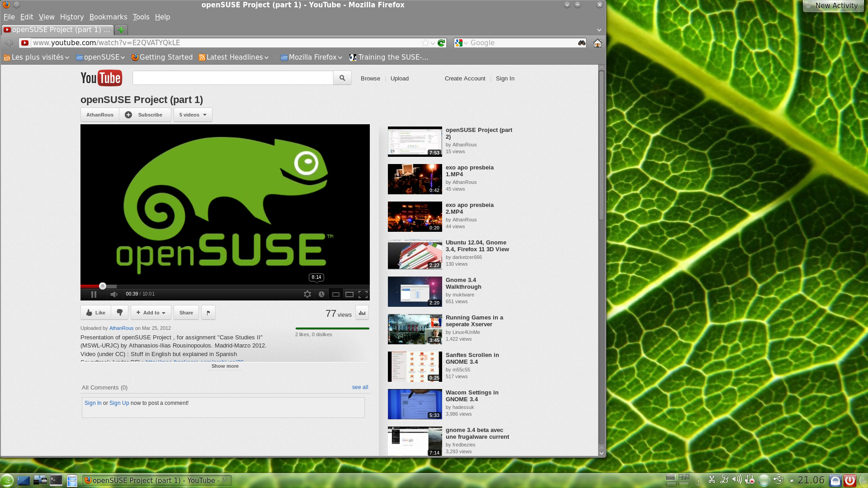
Task: Expand the 5 videos dropdown
Action: tap(193, 115)
